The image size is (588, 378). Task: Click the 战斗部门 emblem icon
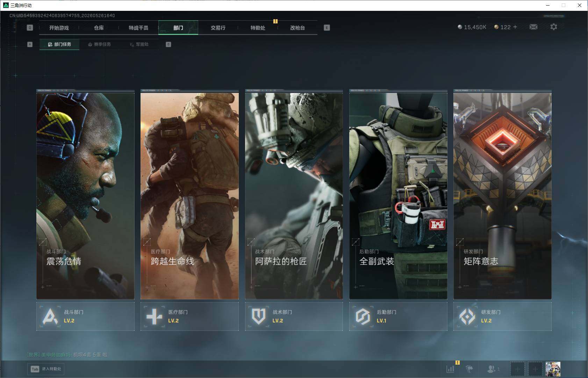50,317
